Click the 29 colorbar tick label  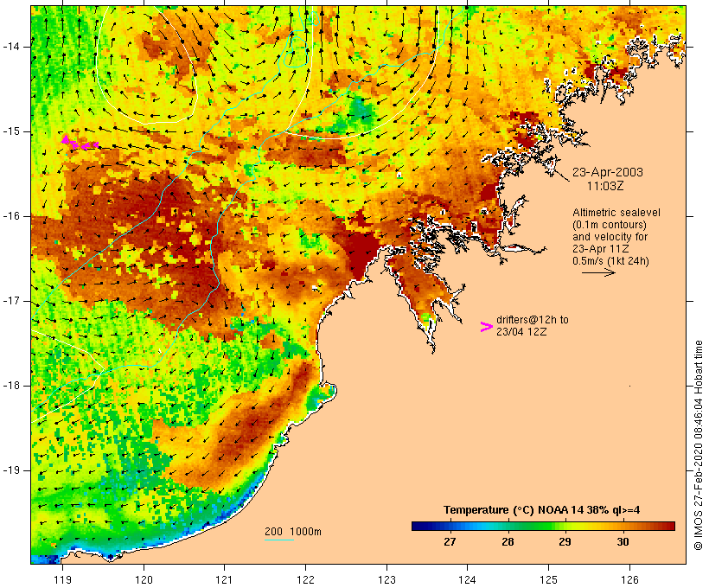point(565,542)
